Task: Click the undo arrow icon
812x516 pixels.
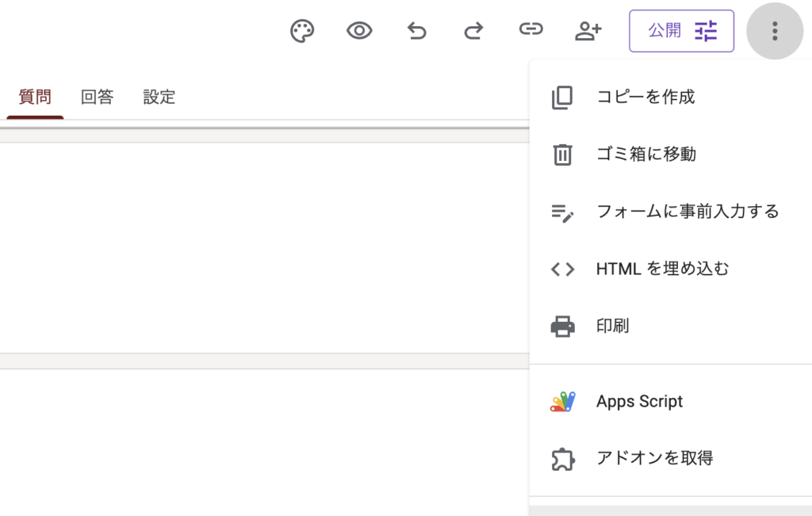Action: coord(416,31)
